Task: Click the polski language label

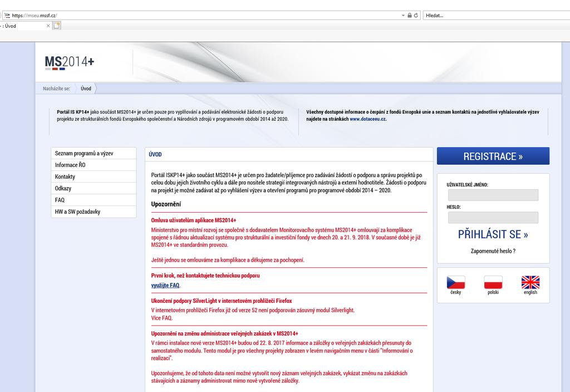Action: (x=493, y=292)
